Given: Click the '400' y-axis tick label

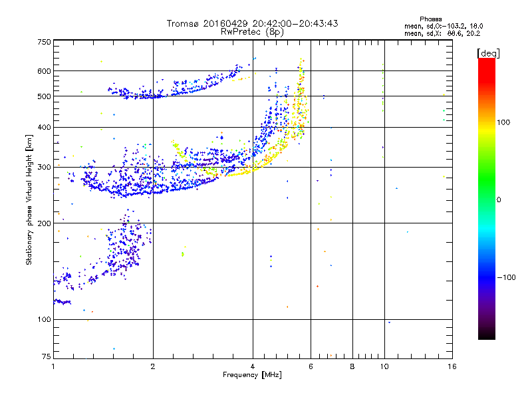Looking at the screenshot, I should click(44, 128).
